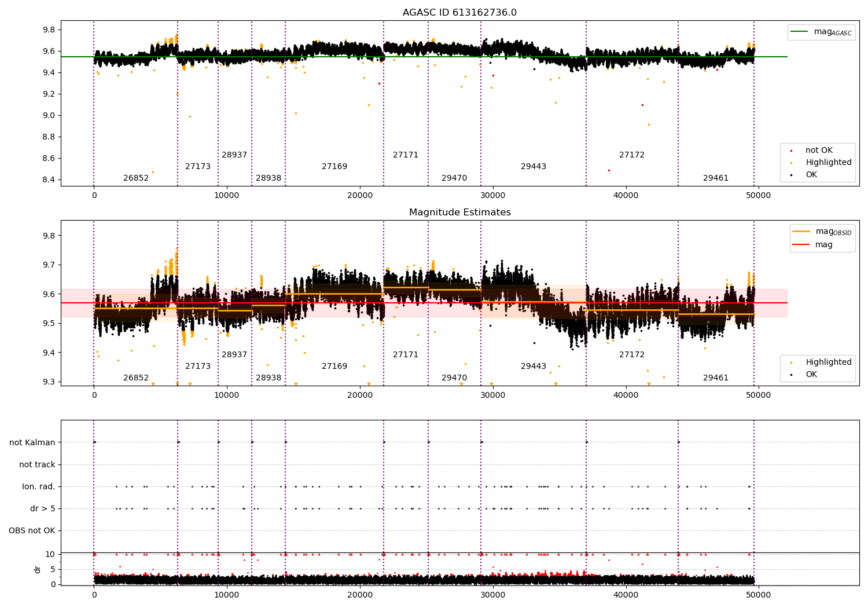
Task: Select 'OK' legend entry in middle plot
Action: point(811,375)
